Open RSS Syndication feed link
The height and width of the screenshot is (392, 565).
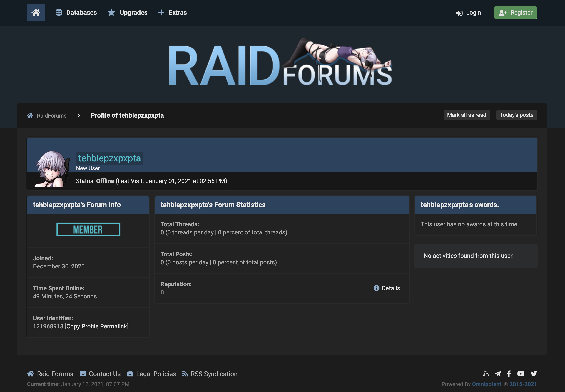point(210,374)
